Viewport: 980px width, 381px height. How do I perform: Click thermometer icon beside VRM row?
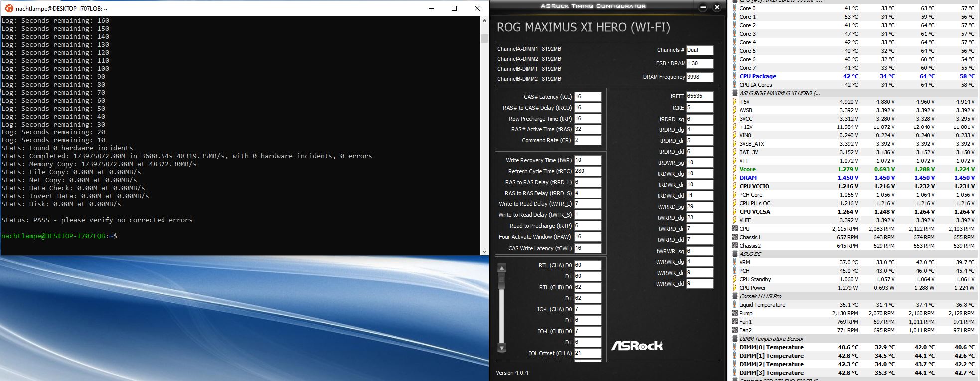734,262
